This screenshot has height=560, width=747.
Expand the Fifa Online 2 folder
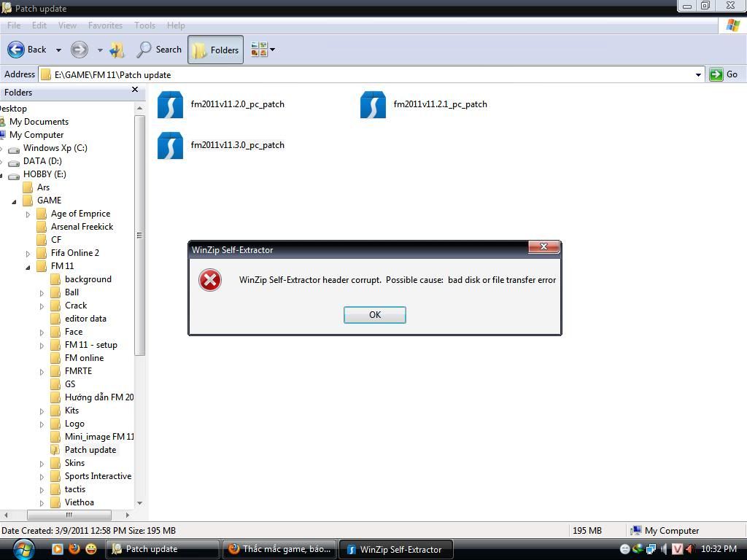(28, 254)
